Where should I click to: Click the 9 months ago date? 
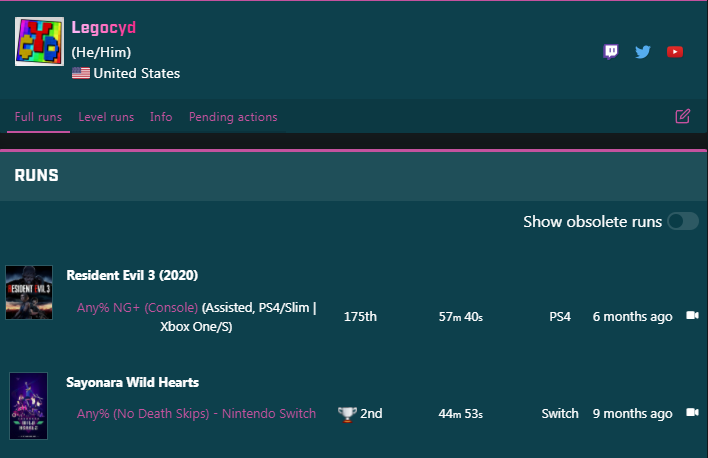pos(633,414)
